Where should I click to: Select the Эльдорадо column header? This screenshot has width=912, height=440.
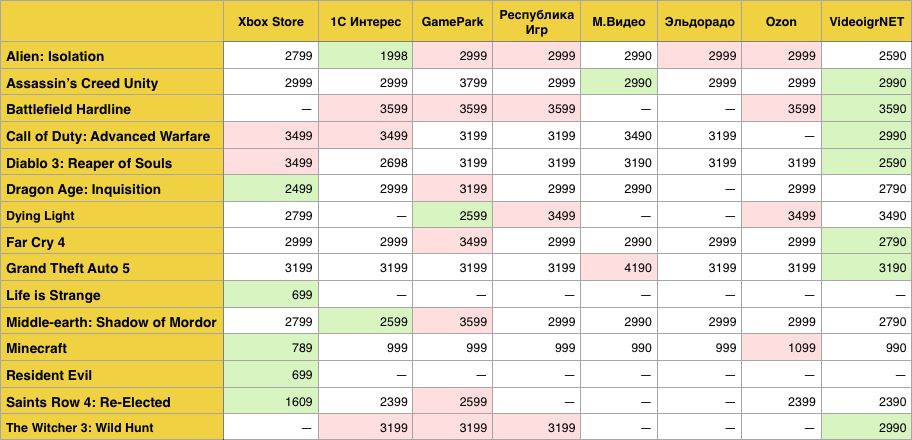(x=700, y=22)
